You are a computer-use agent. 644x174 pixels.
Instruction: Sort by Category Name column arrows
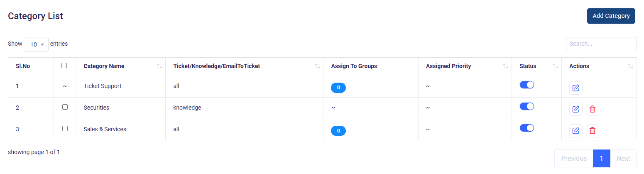(159, 66)
